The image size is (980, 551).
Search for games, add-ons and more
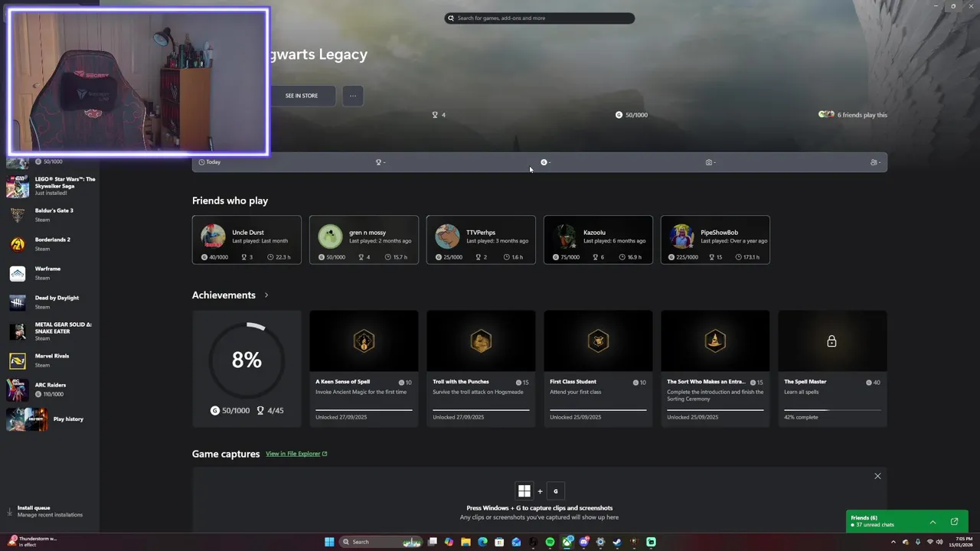(x=540, y=18)
